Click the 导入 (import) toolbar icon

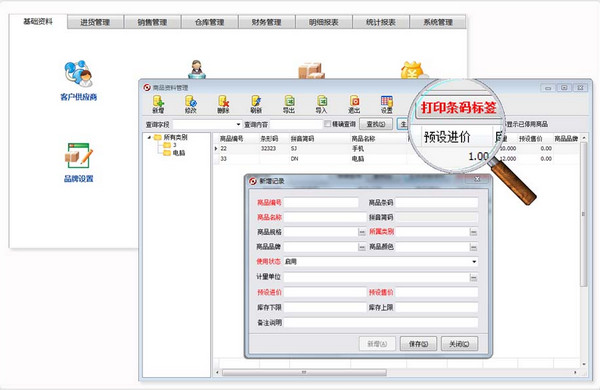[321, 104]
